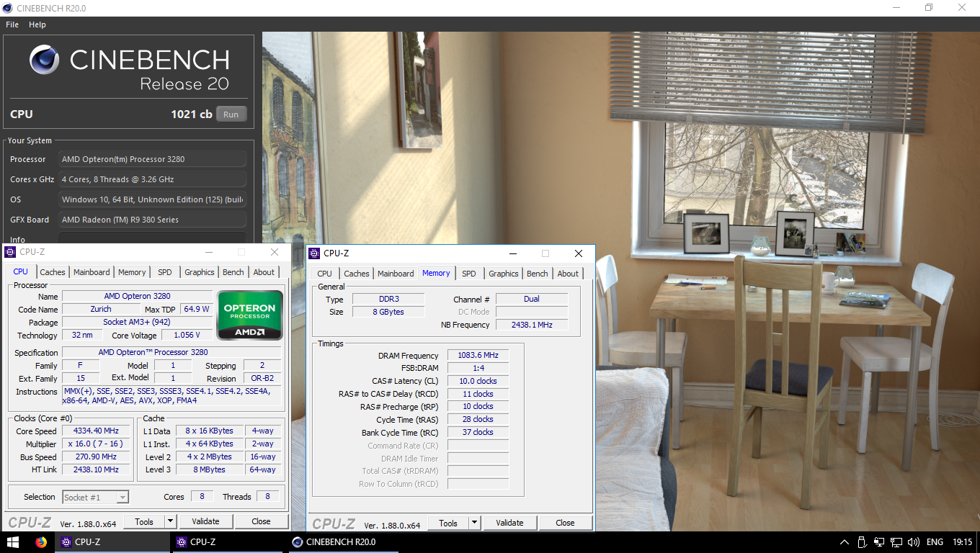Click the Code Name value Zurich
Viewport: 980px width, 553px height.
101,309
